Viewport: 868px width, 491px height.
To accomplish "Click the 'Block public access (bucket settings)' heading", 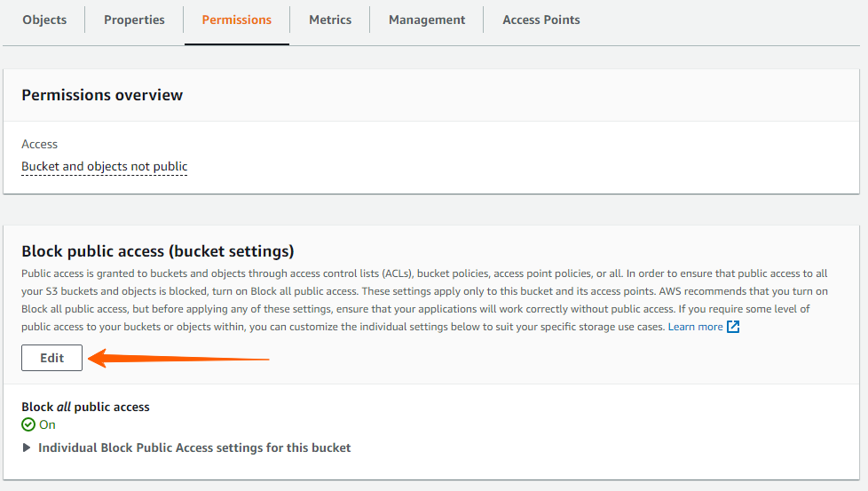I will click(x=158, y=251).
